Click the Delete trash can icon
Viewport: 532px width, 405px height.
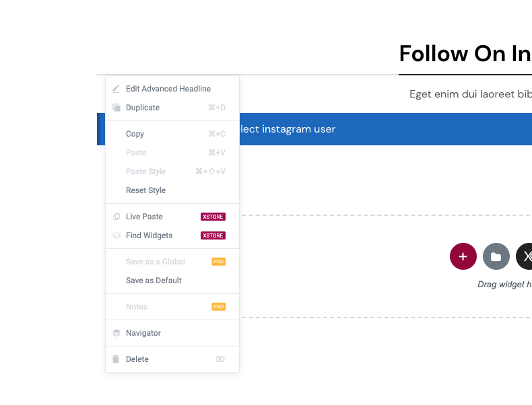point(116,359)
